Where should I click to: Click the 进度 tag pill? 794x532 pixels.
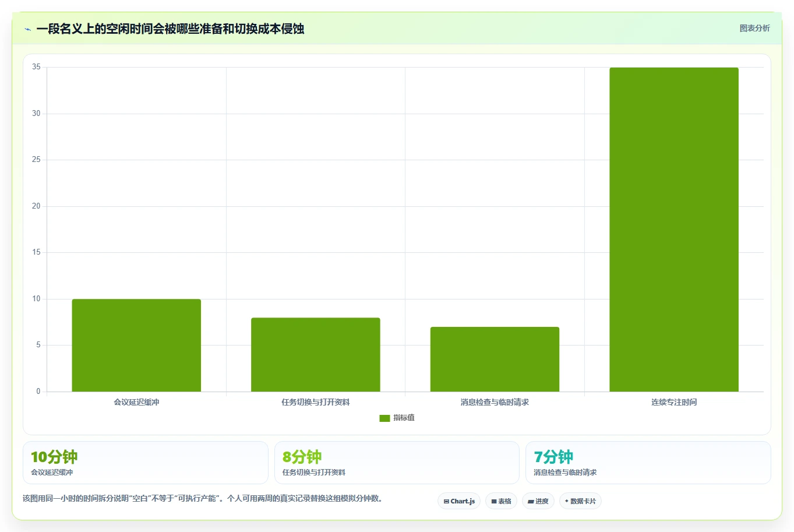[538, 501]
